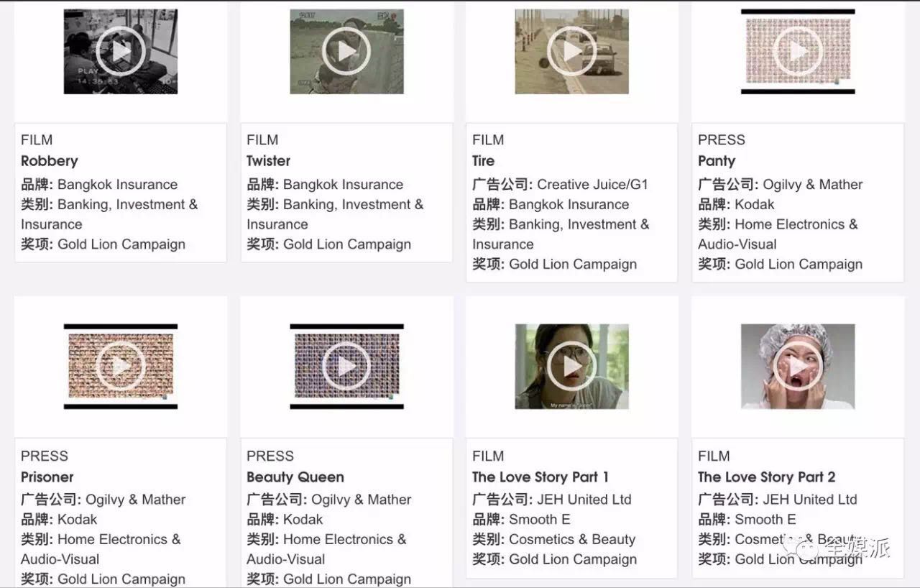Viewport: 920px width, 588px height.
Task: Play the Robbery film video
Action: click(121, 51)
